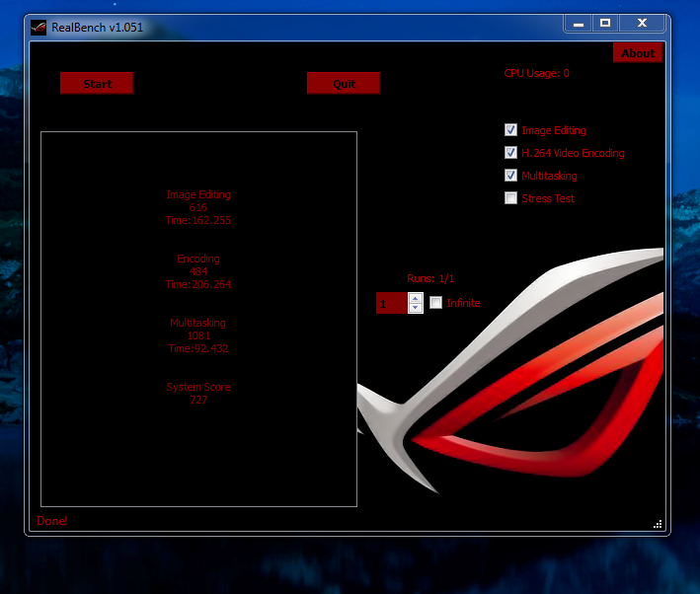Select the run count input field
This screenshot has height=594, width=700.
point(392,303)
